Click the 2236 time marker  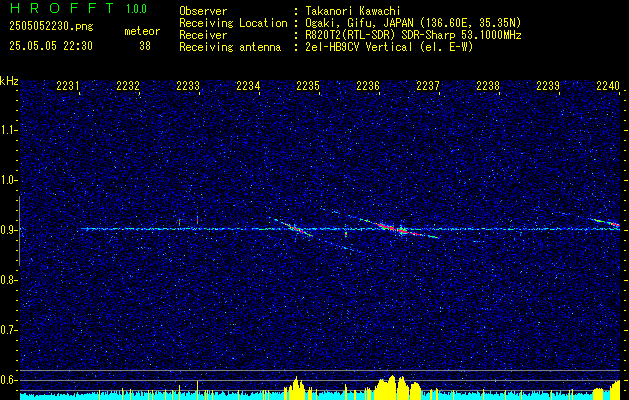(x=368, y=86)
